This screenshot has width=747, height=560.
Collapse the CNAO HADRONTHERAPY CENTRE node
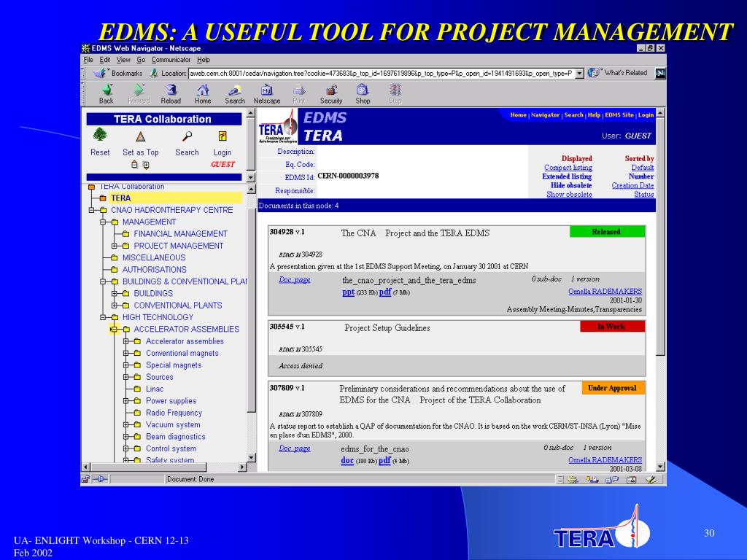[91, 210]
